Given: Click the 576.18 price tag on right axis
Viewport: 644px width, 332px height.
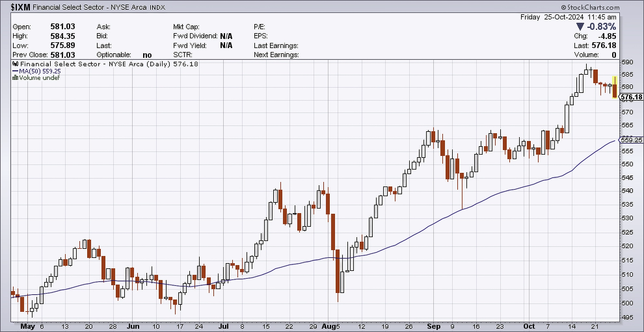Looking at the screenshot, I should (x=631, y=97).
